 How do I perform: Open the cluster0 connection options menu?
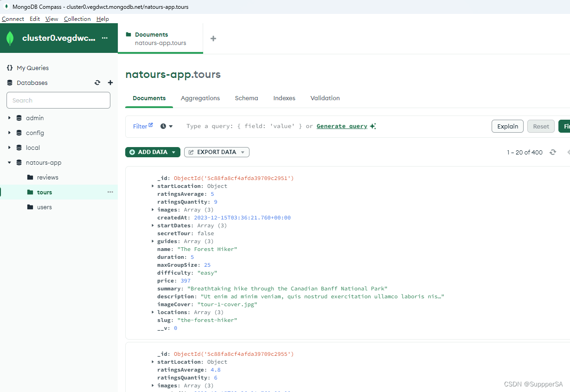pyautogui.click(x=105, y=38)
